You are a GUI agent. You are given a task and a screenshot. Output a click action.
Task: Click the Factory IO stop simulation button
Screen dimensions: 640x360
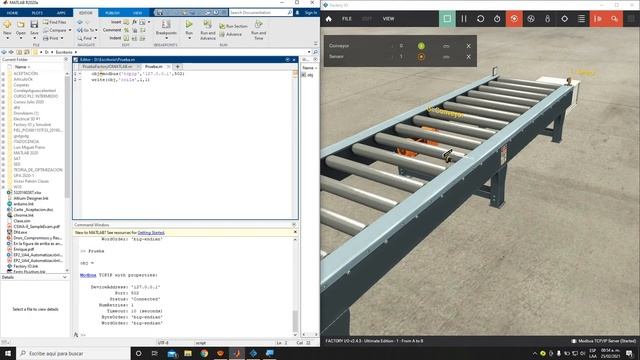coord(447,19)
